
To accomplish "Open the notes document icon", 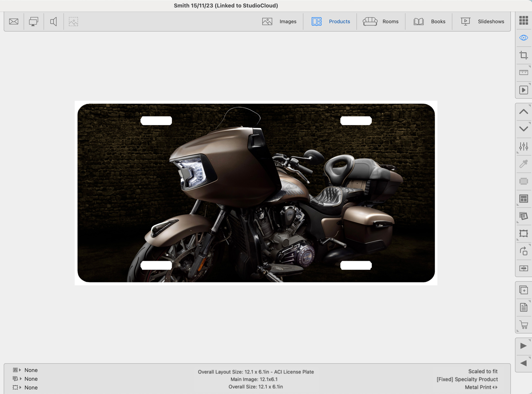I will coord(523,308).
